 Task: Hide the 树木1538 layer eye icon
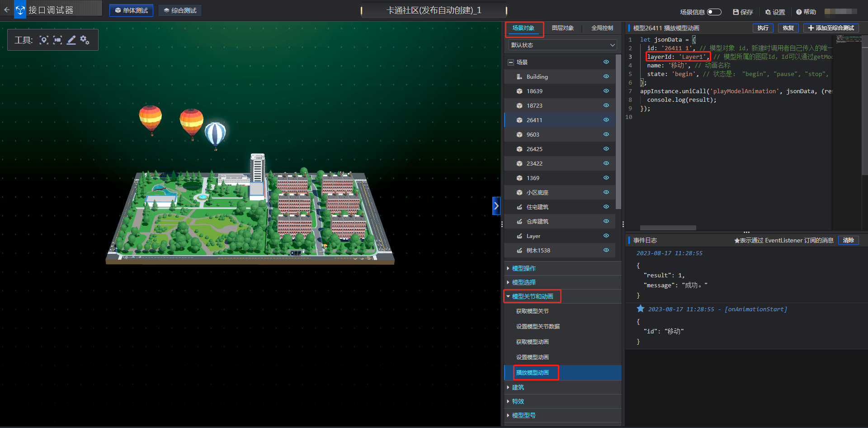click(x=606, y=250)
